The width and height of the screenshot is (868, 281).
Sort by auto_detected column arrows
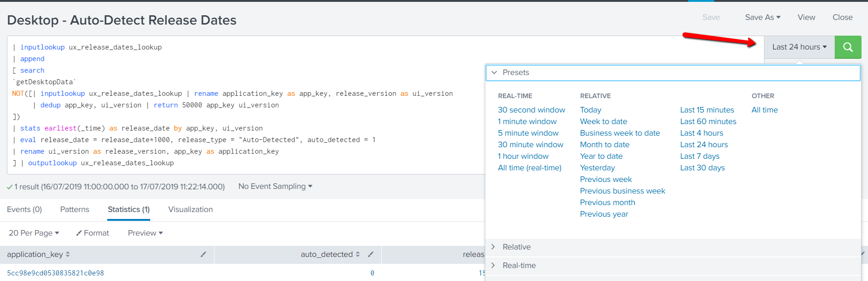[x=357, y=254]
